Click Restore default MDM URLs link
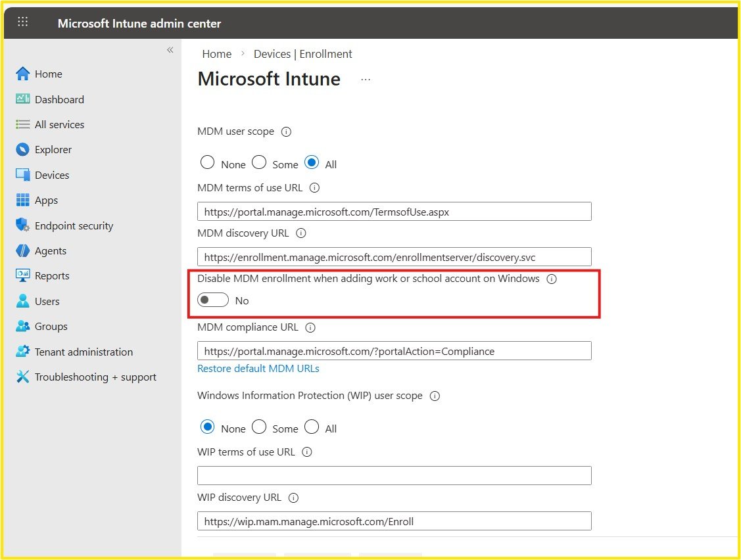Viewport: 741px width, 560px height. pyautogui.click(x=258, y=369)
